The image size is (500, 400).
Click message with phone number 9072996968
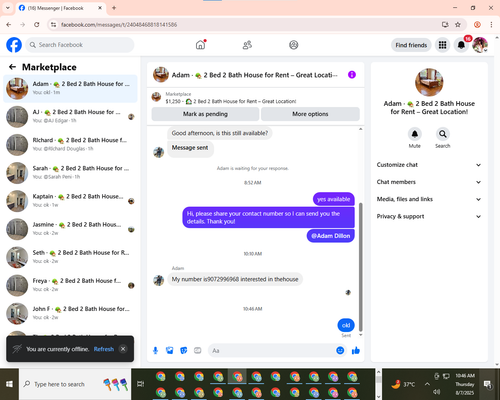point(235,279)
